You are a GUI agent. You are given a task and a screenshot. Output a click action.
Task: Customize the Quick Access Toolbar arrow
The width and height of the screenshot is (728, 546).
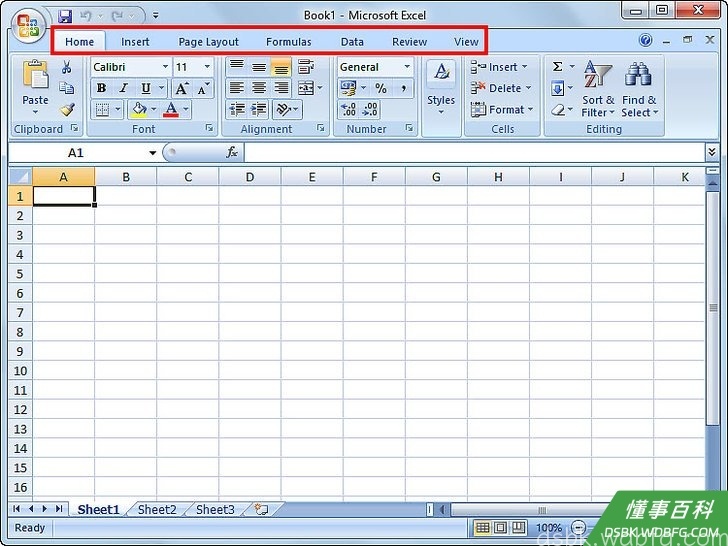(156, 16)
